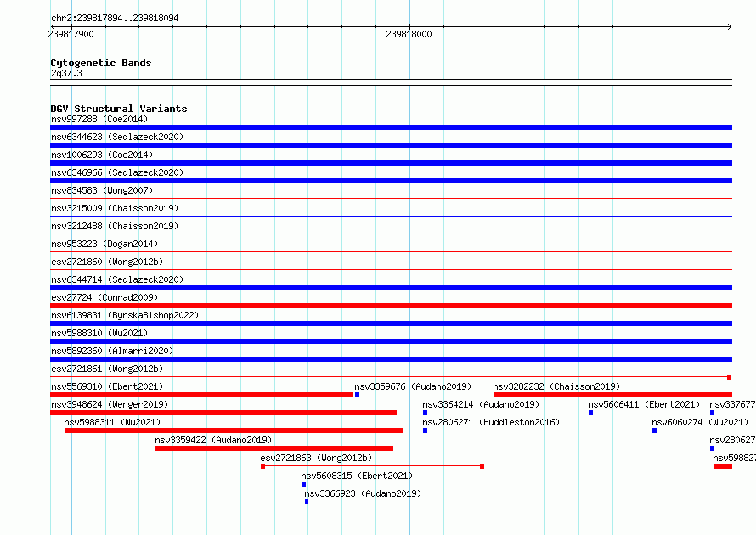Click the nsv3212488 (Chaisson2019) label
The image size is (756, 535).
(x=115, y=226)
